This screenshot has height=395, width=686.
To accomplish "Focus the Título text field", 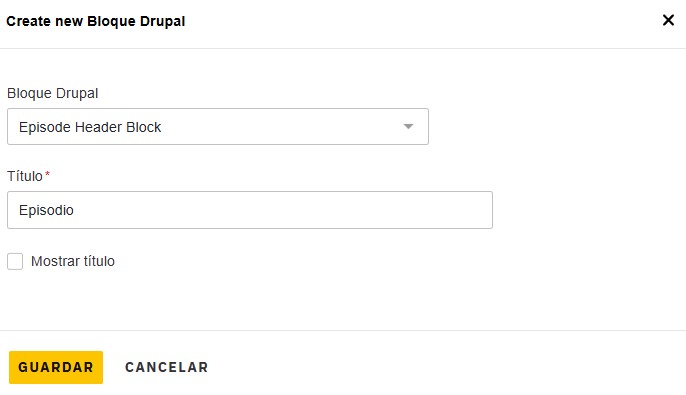I will pos(250,210).
